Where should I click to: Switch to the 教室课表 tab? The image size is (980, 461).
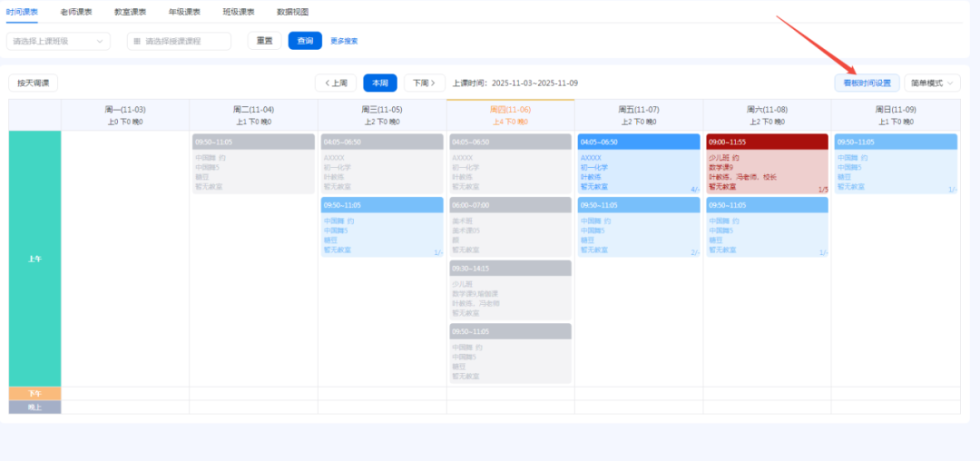(x=131, y=12)
